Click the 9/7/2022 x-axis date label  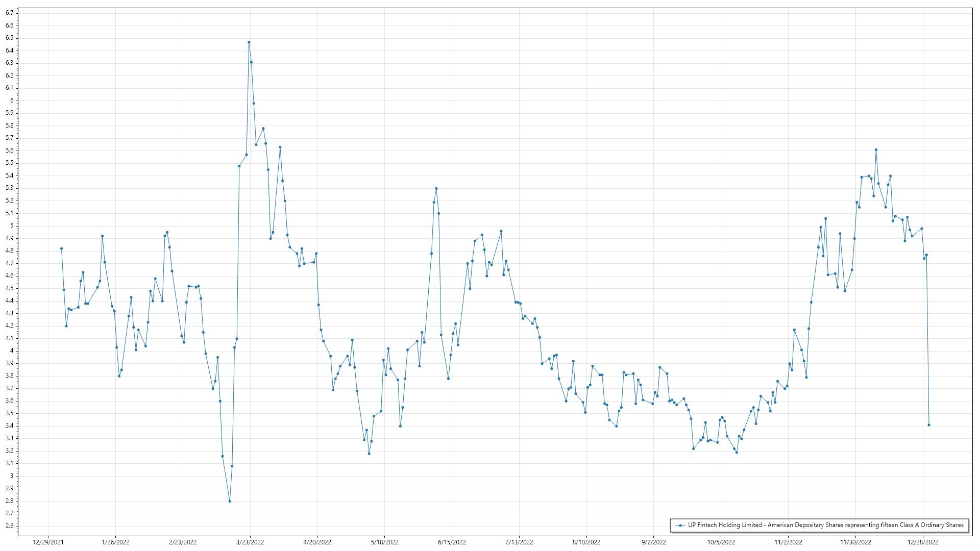[653, 542]
